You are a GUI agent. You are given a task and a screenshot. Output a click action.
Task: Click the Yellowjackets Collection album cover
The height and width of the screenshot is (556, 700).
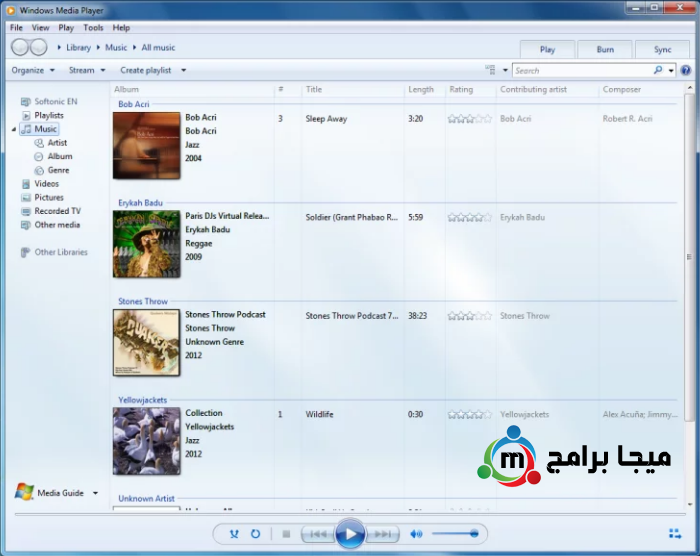point(146,441)
